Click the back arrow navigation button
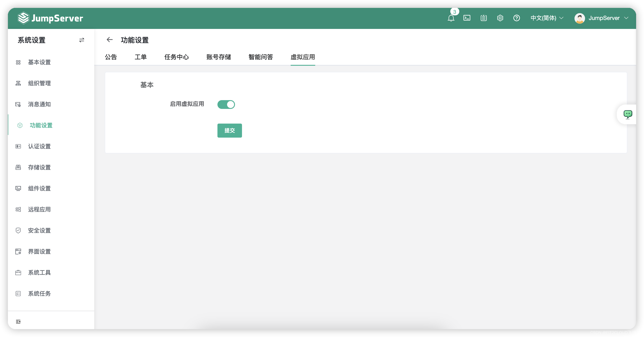 (109, 40)
